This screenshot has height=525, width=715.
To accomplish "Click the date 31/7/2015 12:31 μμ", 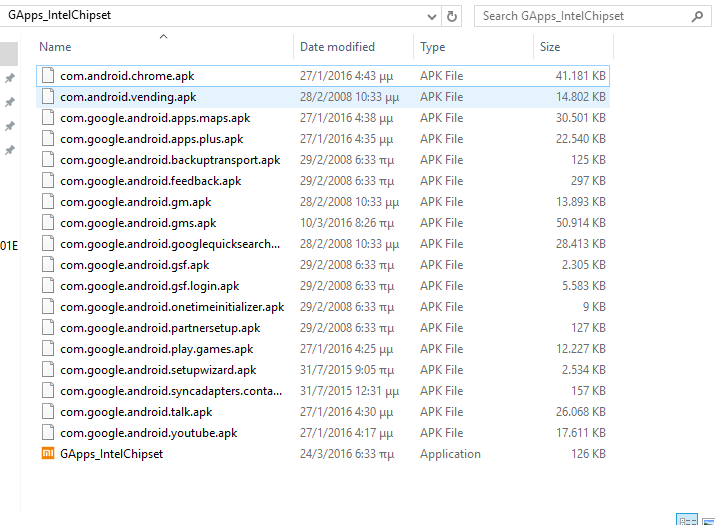I will [x=349, y=390].
